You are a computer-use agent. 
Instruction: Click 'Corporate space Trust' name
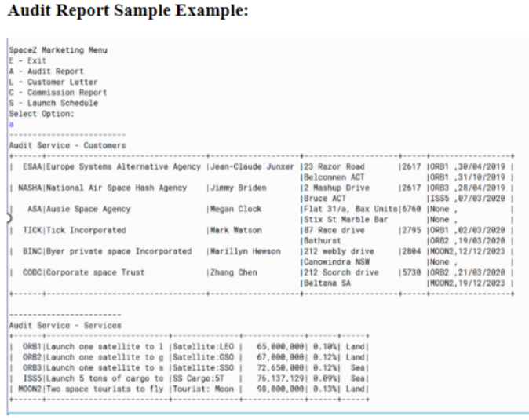[x=95, y=272]
